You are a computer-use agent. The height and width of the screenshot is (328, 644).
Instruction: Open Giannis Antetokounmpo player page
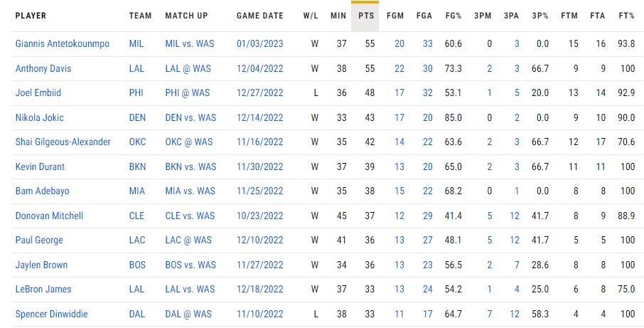(x=63, y=43)
